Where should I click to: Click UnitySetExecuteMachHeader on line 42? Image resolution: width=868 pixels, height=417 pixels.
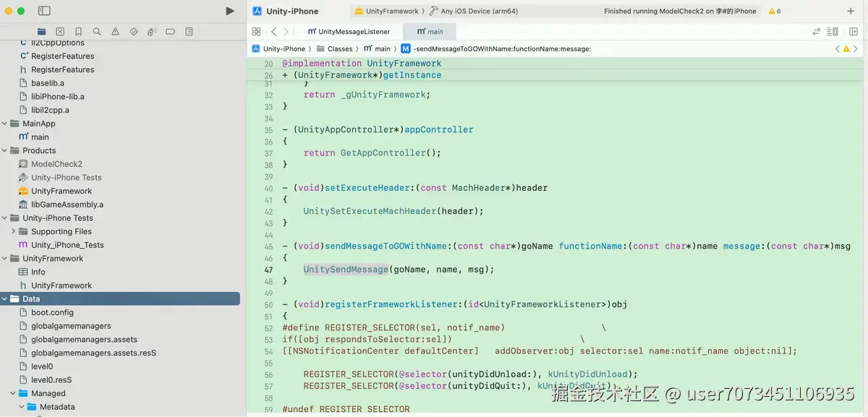(370, 211)
